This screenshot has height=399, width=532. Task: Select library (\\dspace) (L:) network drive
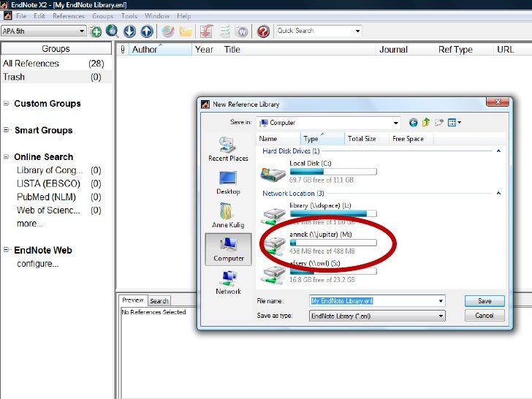pyautogui.click(x=319, y=213)
